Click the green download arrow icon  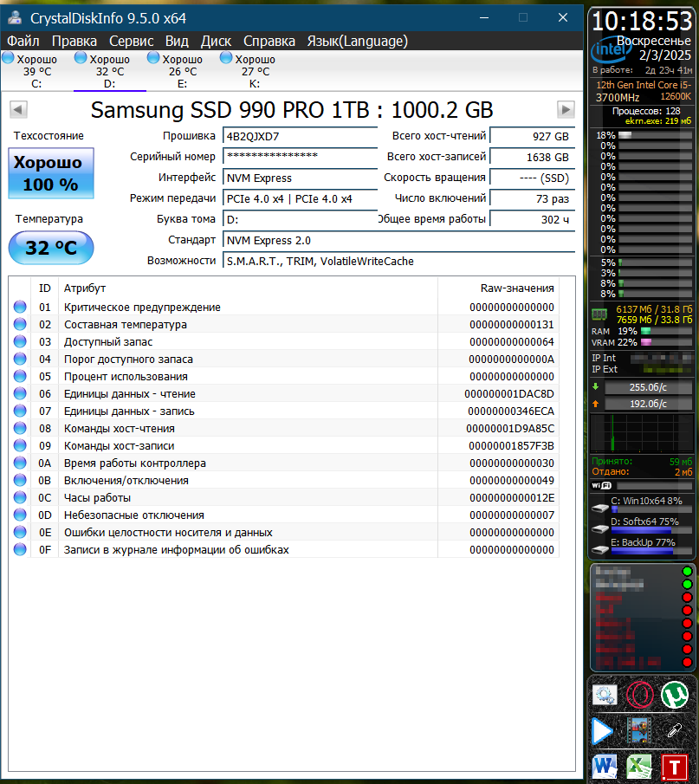596,386
